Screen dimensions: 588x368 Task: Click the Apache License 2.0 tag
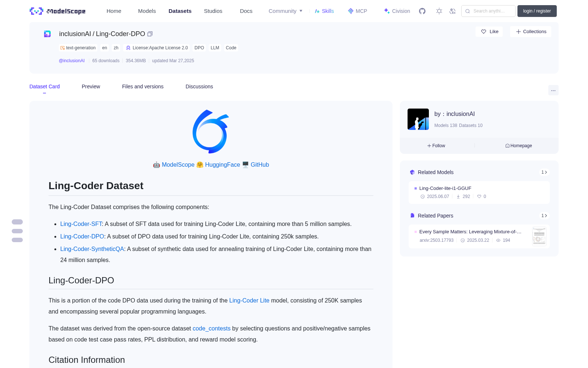[x=157, y=48]
